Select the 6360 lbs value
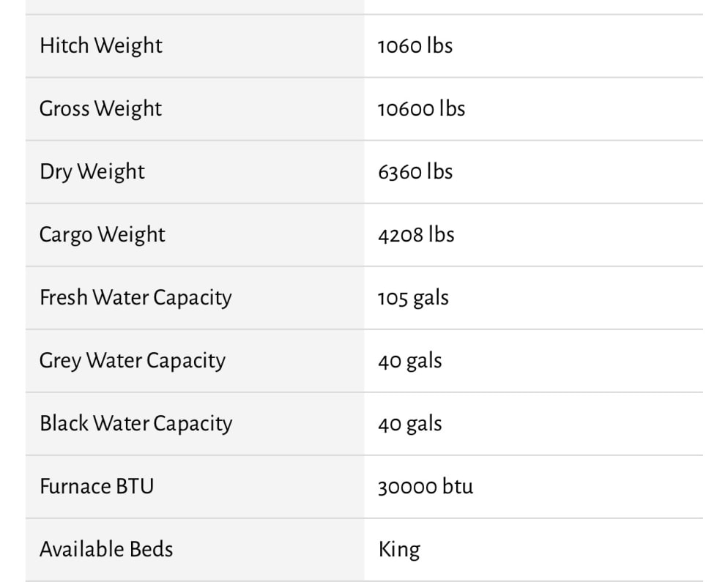This screenshot has height=582, width=728. click(x=415, y=172)
